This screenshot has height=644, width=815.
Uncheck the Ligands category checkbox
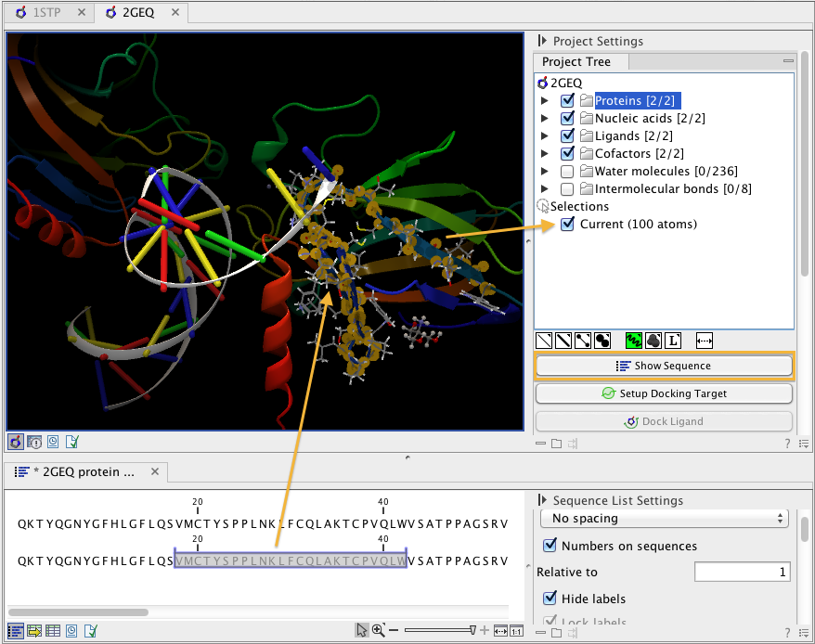[x=568, y=136]
